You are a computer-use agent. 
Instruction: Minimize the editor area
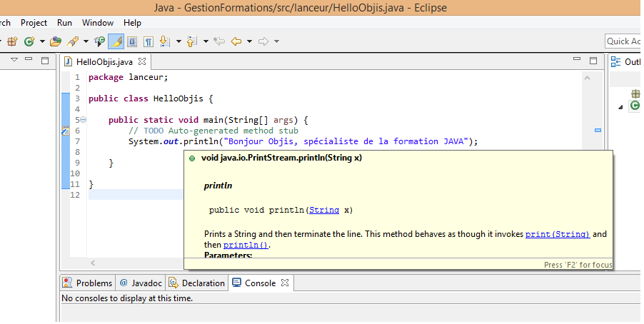point(577,59)
